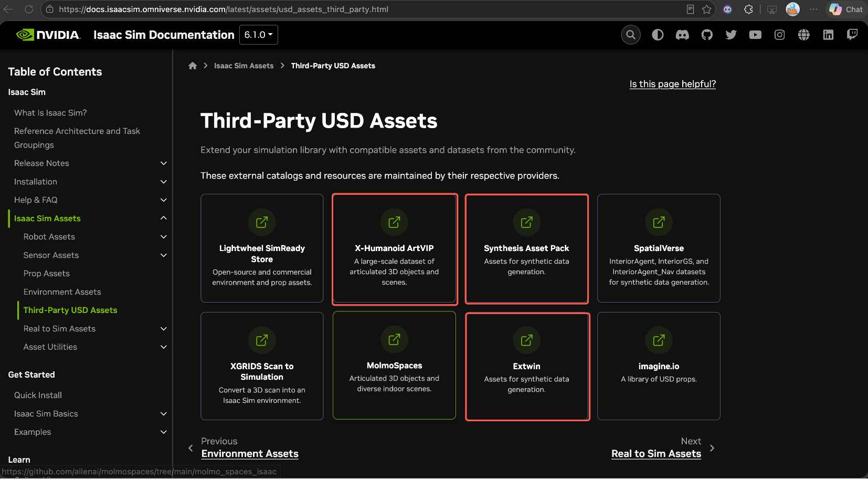The image size is (868, 479).
Task: Open the LinkedIn icon link
Action: click(828, 35)
